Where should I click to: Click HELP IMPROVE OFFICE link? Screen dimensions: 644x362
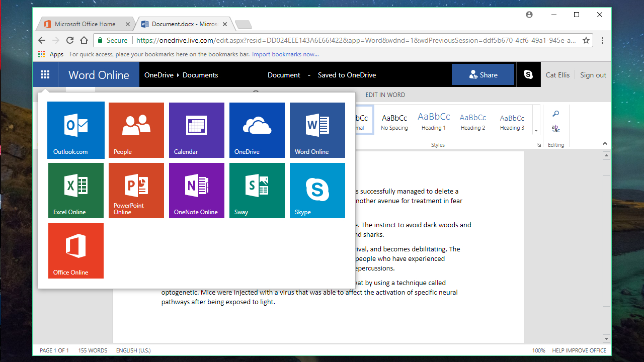[579, 350]
